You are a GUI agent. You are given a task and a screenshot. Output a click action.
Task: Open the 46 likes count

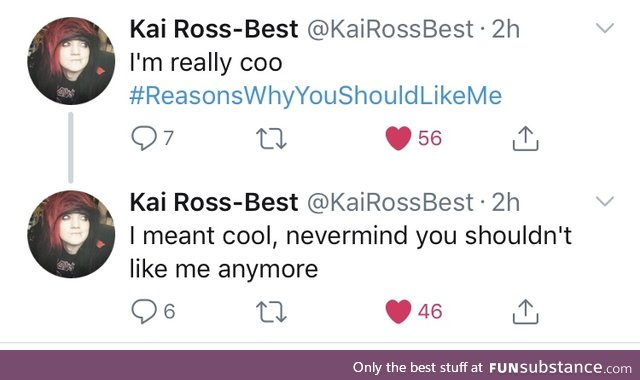(430, 311)
